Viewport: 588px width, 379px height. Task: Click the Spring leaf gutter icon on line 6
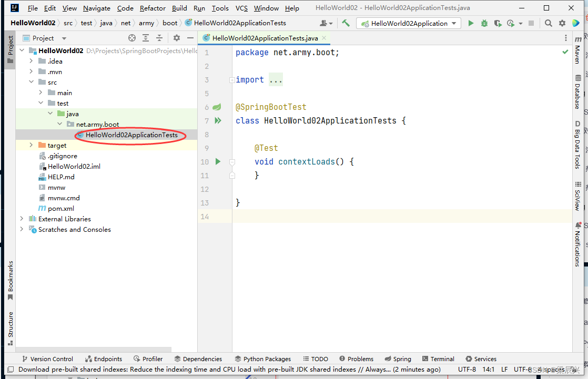(x=217, y=107)
